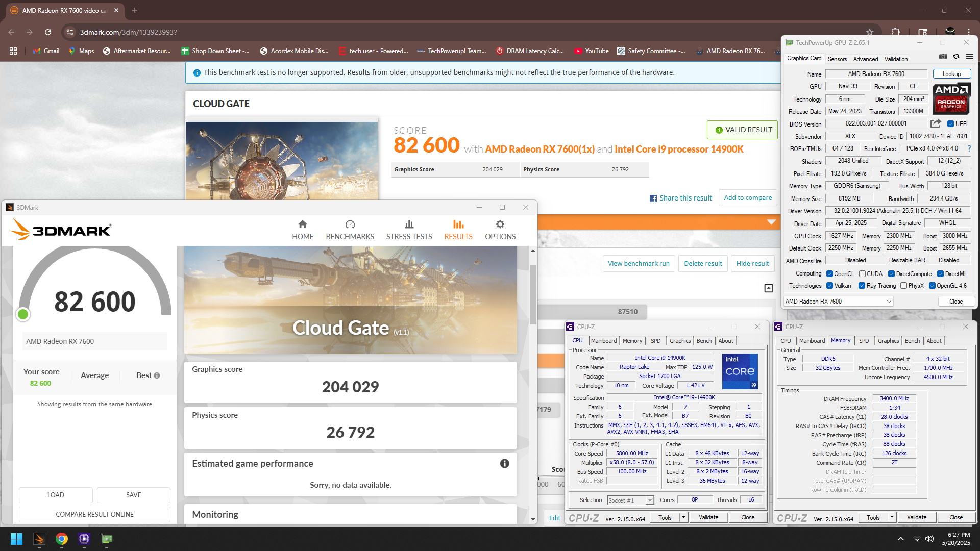
Task: Open Mainboard tab in left CPU-Z window
Action: click(x=604, y=341)
